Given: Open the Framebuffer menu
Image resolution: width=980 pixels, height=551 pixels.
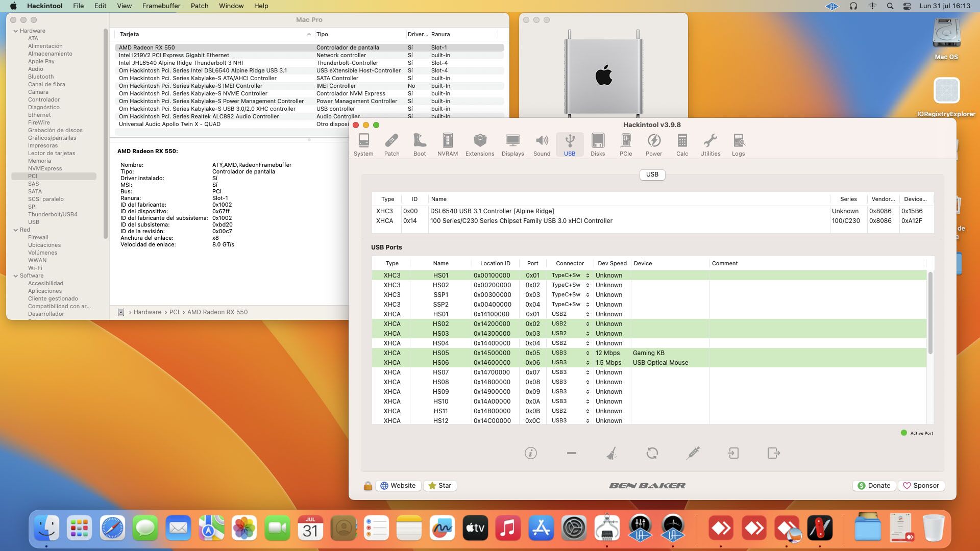Looking at the screenshot, I should point(161,6).
